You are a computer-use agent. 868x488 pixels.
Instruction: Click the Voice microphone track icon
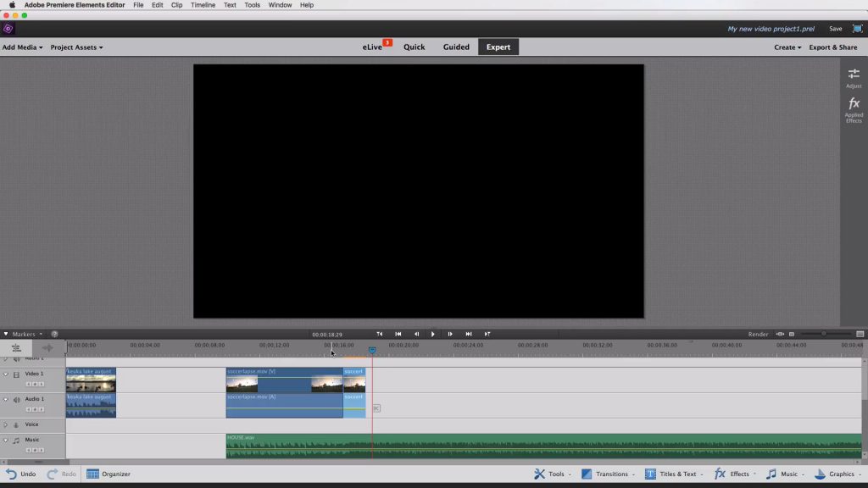point(16,425)
